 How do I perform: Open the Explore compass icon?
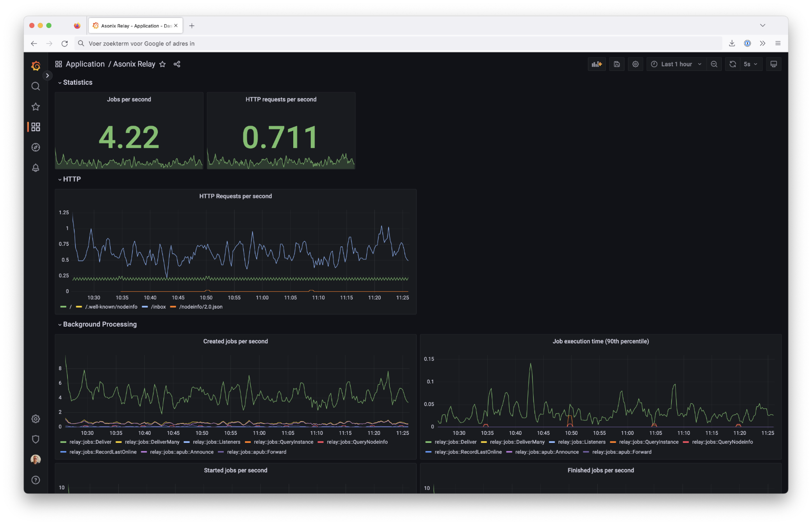click(x=36, y=147)
